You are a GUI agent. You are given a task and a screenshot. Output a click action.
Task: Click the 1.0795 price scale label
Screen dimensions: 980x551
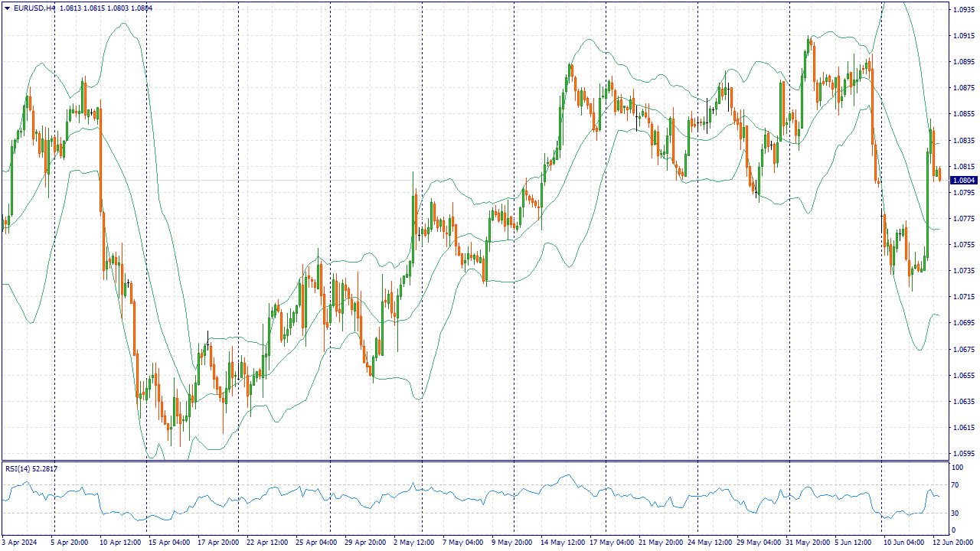963,192
